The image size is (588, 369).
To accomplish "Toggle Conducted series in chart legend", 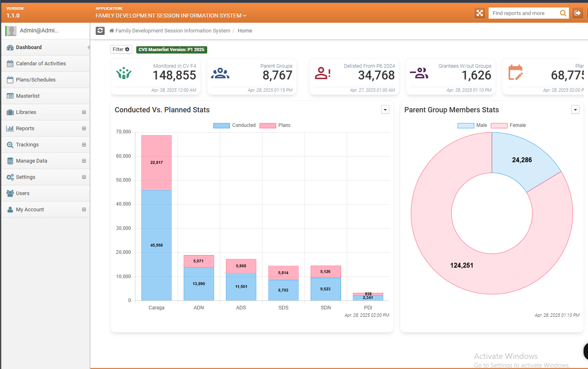I will 234,125.
